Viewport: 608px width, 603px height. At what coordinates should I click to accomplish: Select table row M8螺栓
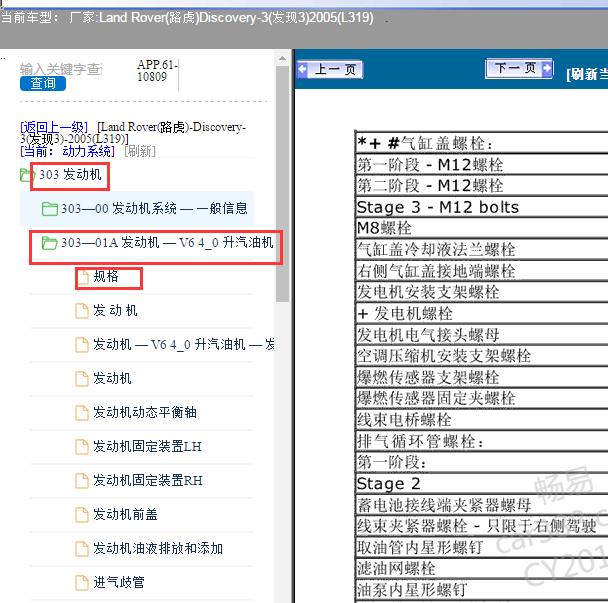click(482, 228)
